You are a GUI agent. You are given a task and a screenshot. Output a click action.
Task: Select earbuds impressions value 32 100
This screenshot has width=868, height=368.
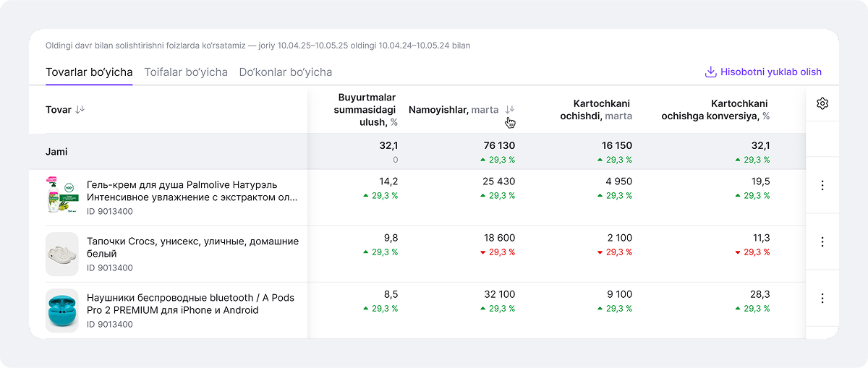tap(498, 294)
